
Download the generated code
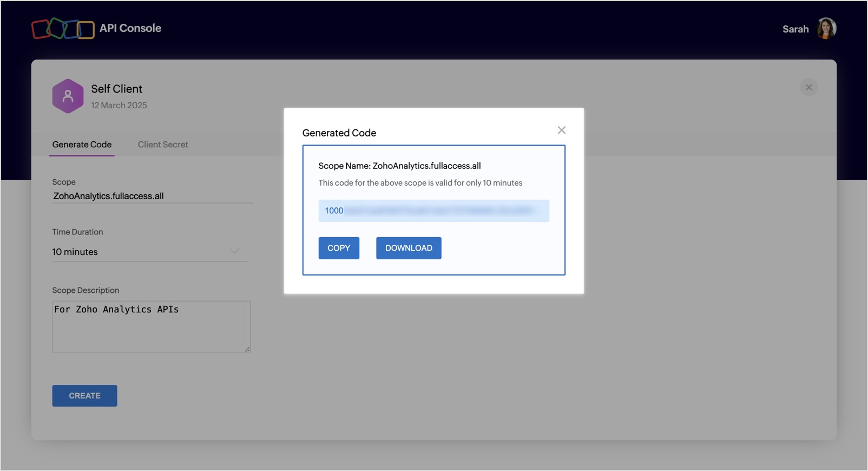tap(409, 248)
